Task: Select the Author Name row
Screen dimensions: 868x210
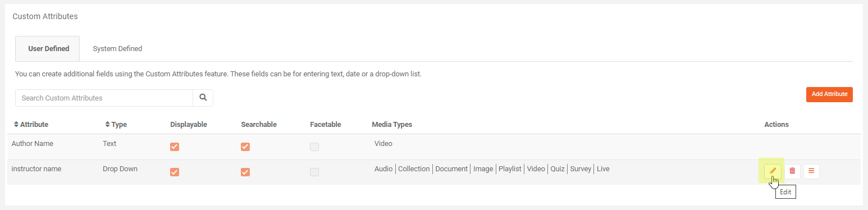Action: tap(433, 147)
